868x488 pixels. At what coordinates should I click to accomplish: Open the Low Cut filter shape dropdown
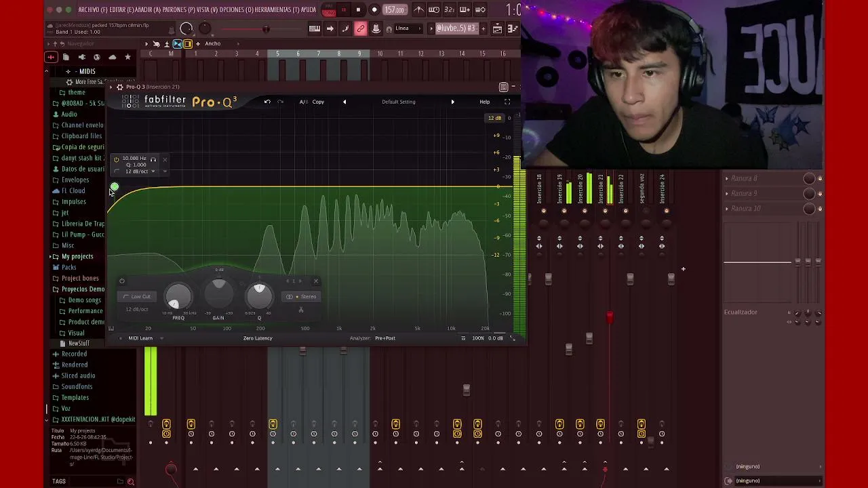pos(138,296)
